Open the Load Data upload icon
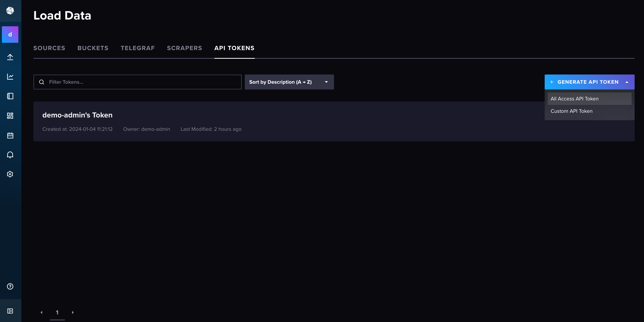Screen dimensions: 644x322 tap(10, 57)
